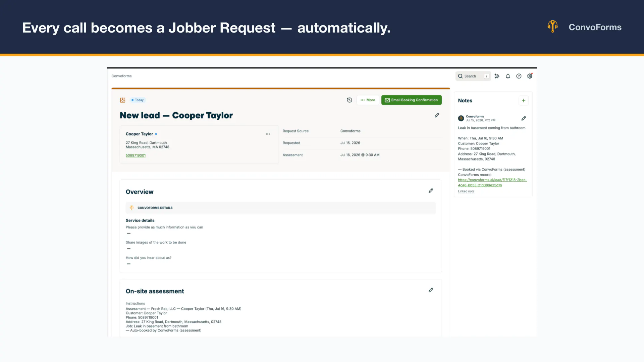The width and height of the screenshot is (644, 362).
Task: Click the note timestamp Jul 15, 2026, 7:12 PM
Action: coord(481,120)
